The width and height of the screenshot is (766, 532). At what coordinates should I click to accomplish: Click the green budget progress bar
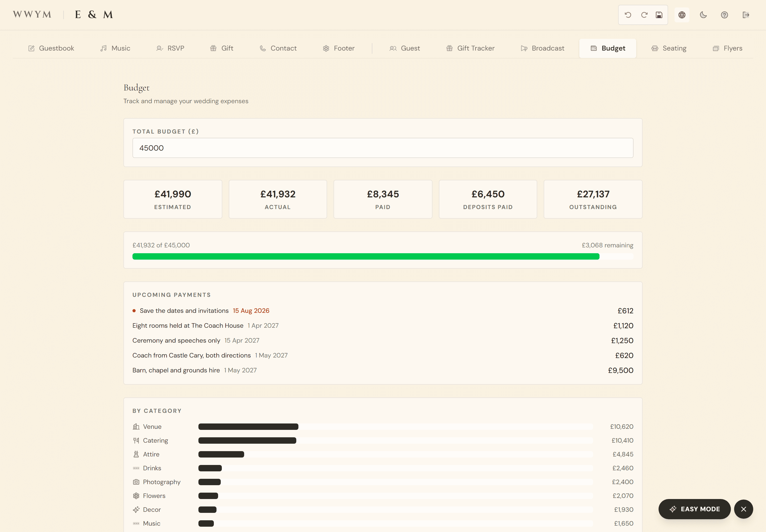366,256
